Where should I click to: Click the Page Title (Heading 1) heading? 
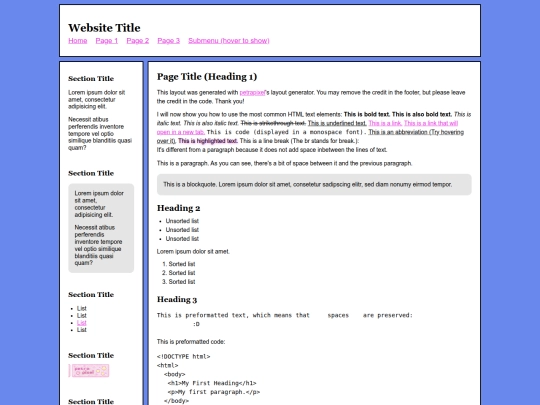coord(207,76)
